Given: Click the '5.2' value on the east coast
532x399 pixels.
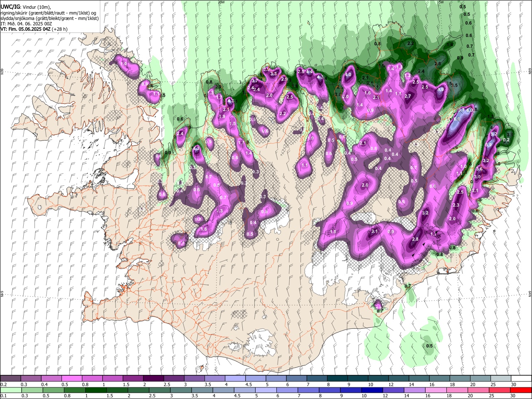Looking at the screenshot, I should (x=494, y=134).
